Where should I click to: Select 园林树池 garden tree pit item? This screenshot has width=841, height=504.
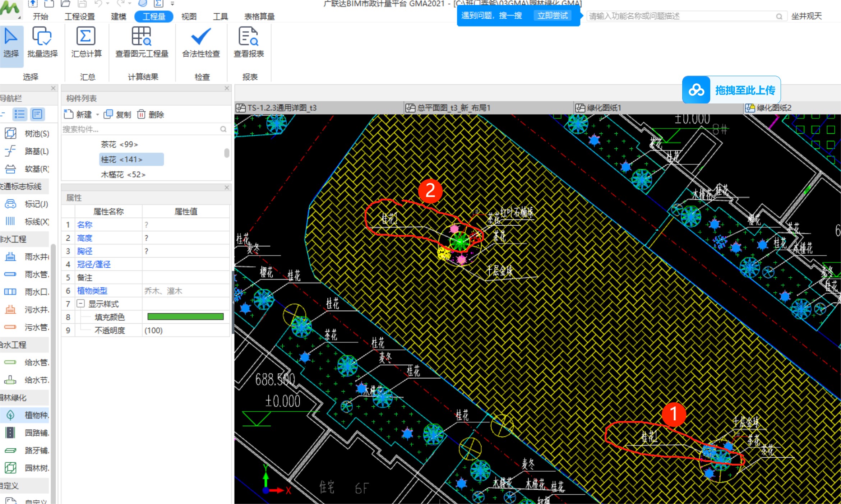pos(27,468)
